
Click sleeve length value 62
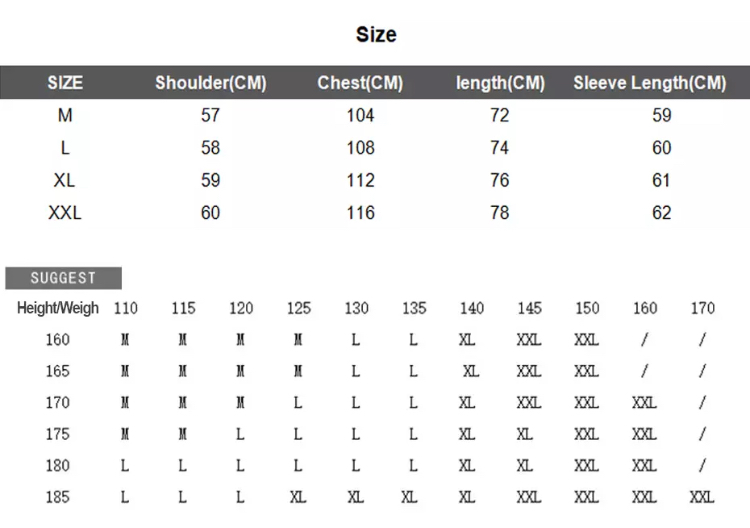(662, 213)
